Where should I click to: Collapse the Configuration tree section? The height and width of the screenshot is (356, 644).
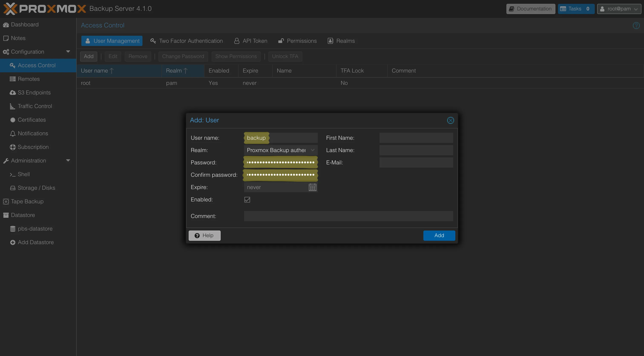pos(68,52)
